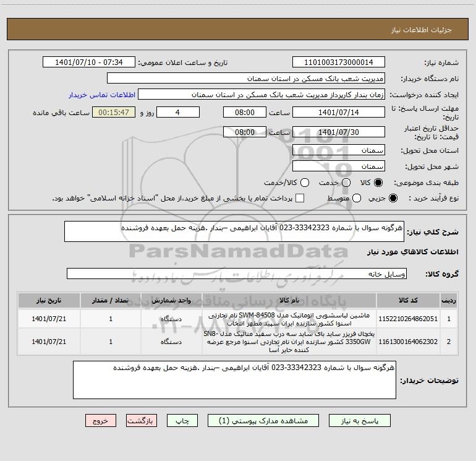Toggle the اسناد خزانه اسلامی payment checkbox
Image resolution: width=476 pixels, height=461 pixels.
click(300, 198)
